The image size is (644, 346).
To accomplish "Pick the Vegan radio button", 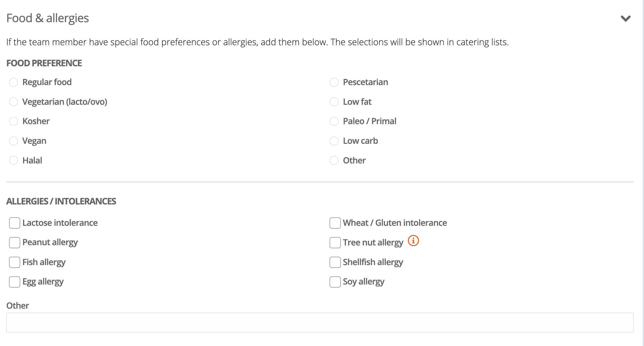I will pyautogui.click(x=13, y=141).
